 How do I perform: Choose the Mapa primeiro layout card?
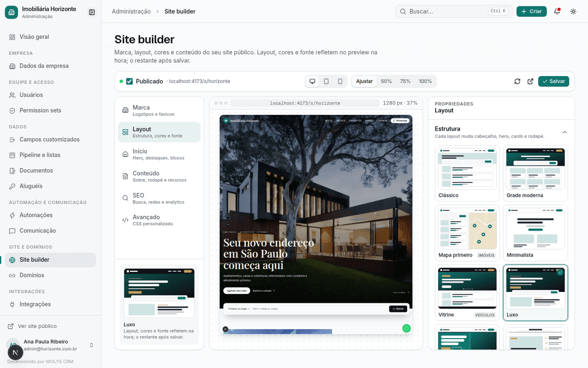[467, 233]
